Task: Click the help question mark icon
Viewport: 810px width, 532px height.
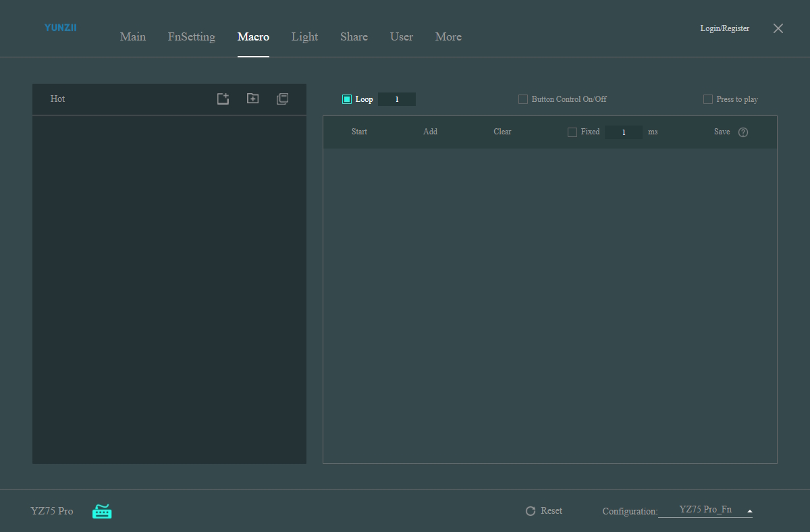Action: [743, 132]
